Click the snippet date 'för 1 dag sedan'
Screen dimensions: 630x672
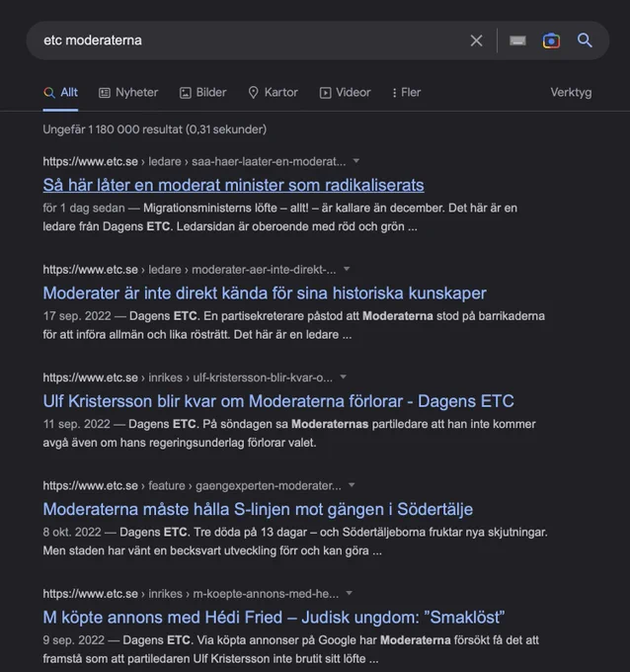(84, 208)
